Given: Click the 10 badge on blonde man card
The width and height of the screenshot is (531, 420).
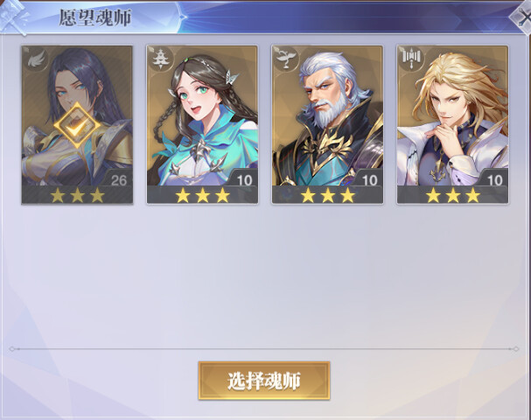Looking at the screenshot, I should click(x=494, y=180).
